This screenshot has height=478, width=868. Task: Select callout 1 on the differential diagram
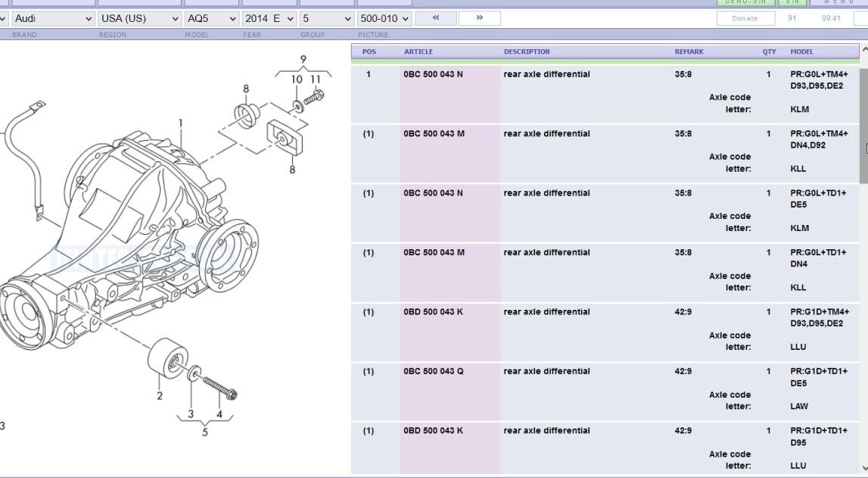click(x=181, y=123)
